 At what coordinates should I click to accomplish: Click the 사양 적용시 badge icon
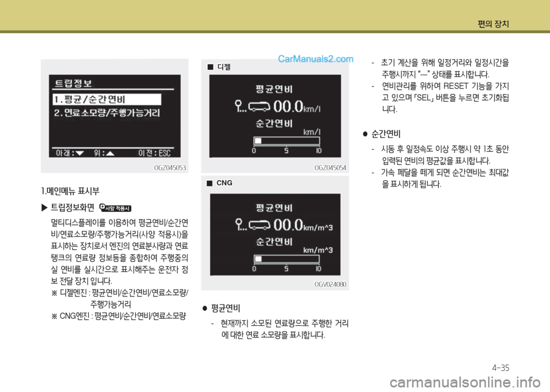(115, 208)
